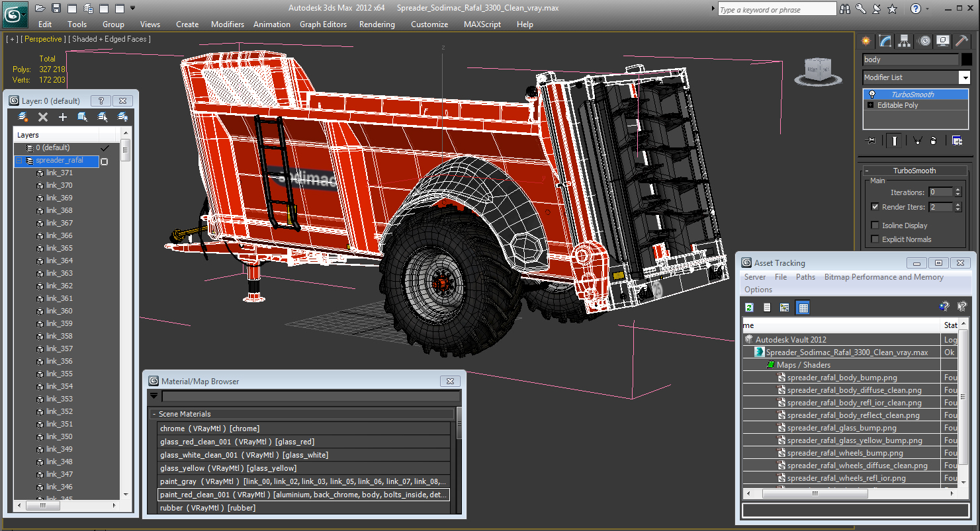
Task: Open the Modifiers menu
Action: click(x=228, y=24)
